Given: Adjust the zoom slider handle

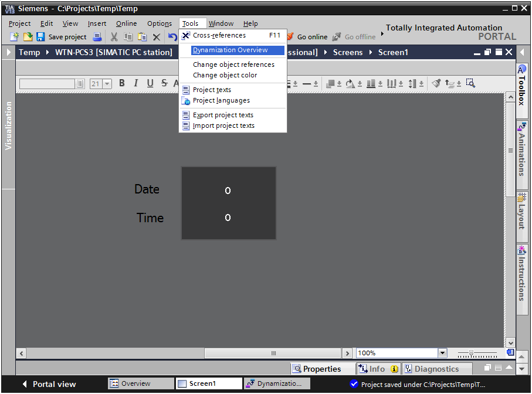Looking at the screenshot, I should [471, 354].
